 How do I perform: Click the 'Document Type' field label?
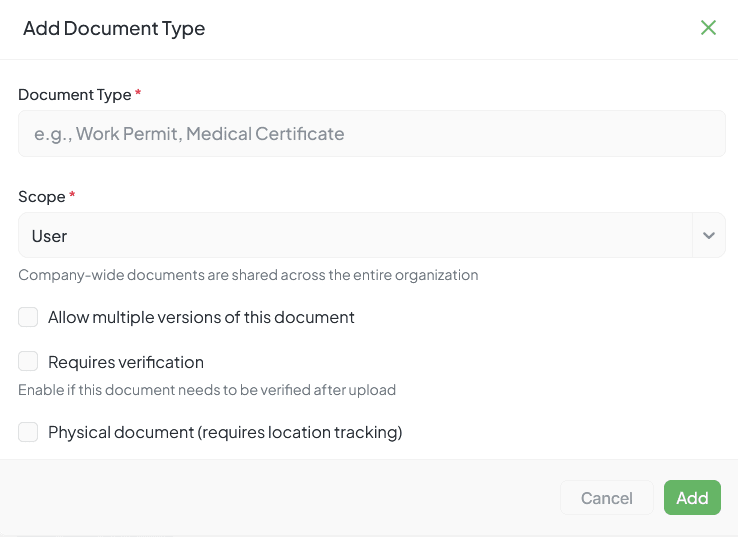(74, 94)
